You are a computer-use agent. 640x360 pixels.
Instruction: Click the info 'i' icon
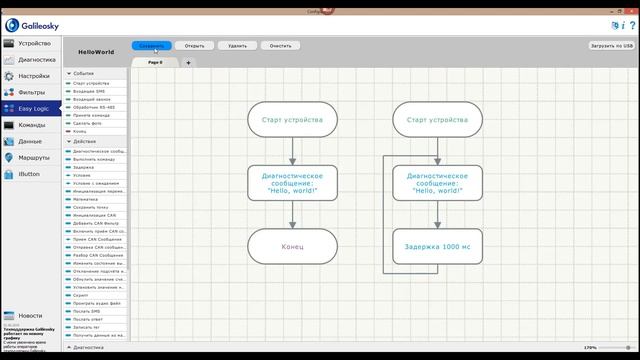(x=623, y=25)
